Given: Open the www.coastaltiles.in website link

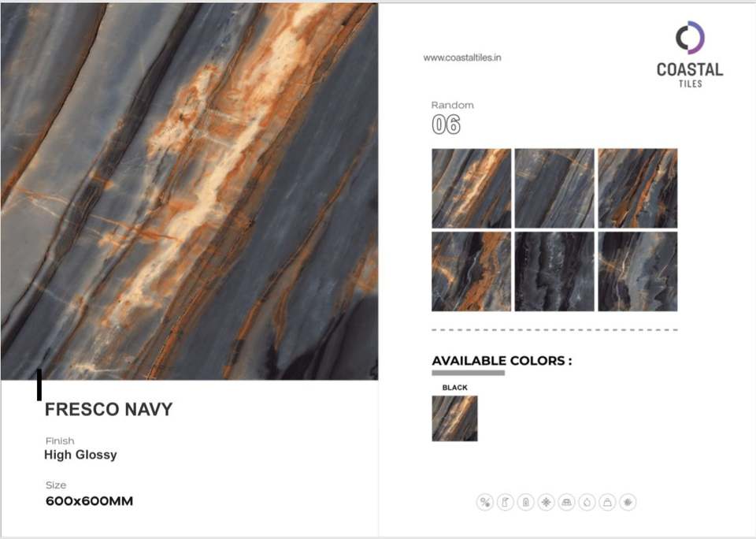Looking at the screenshot, I should [462, 58].
